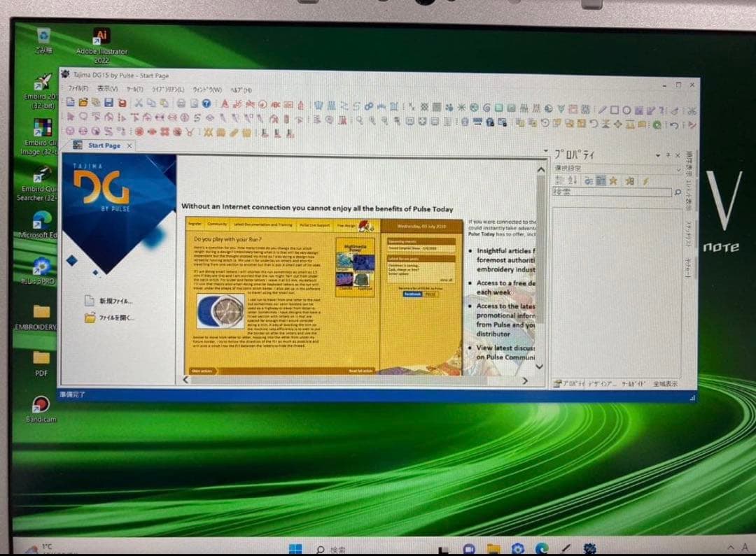Click the magnifier search icon in Properties
This screenshot has height=556, width=756.
coord(676,192)
